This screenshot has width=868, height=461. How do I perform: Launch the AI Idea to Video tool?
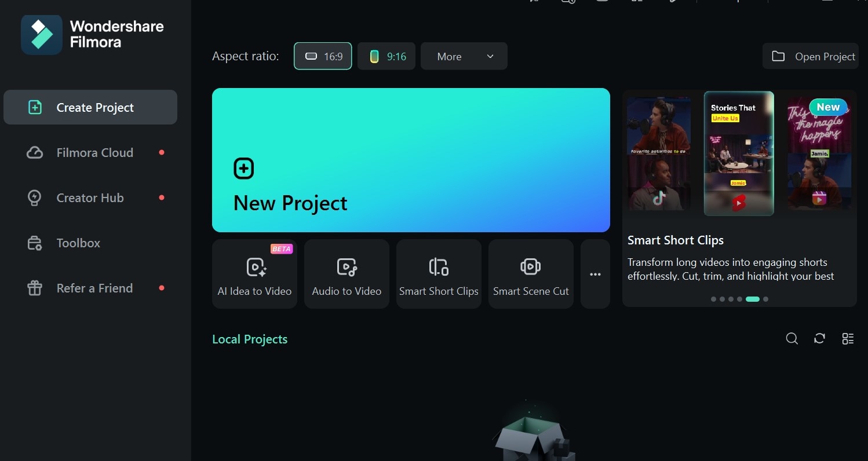(254, 274)
